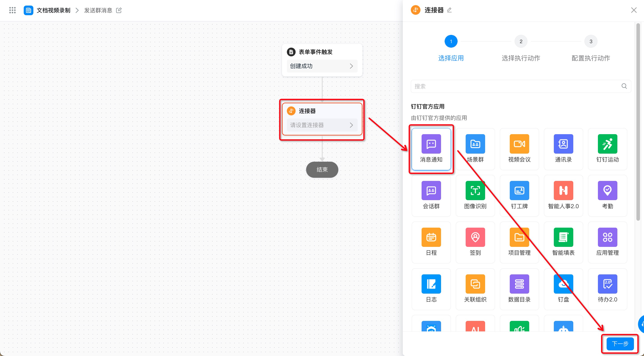Choose the 应用管理 app
Viewport: 644px width, 356px height.
(608, 242)
